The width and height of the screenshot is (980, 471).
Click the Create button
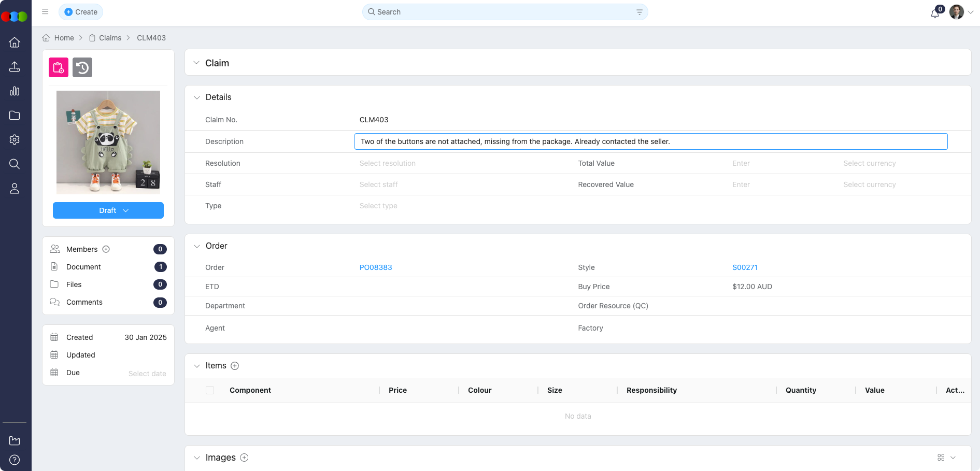point(81,12)
